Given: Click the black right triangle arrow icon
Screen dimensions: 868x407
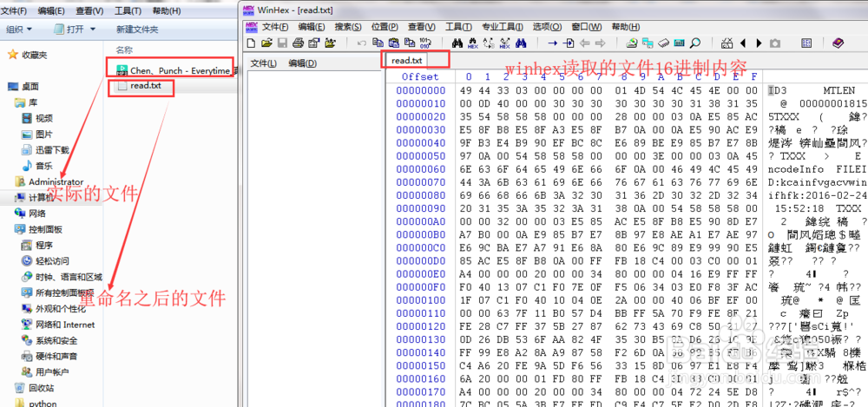Looking at the screenshot, I should pyautogui.click(x=759, y=43).
